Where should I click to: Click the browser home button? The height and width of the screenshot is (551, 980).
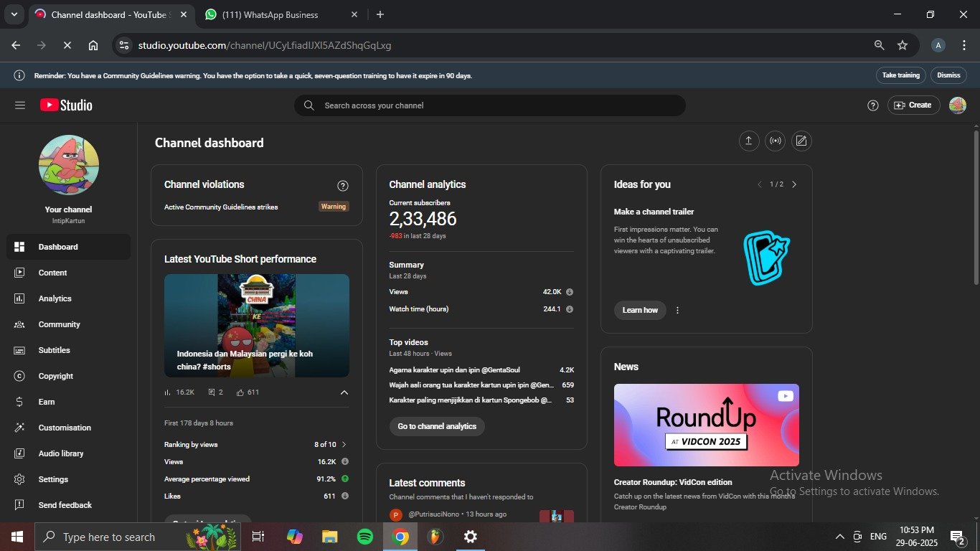[x=93, y=45]
